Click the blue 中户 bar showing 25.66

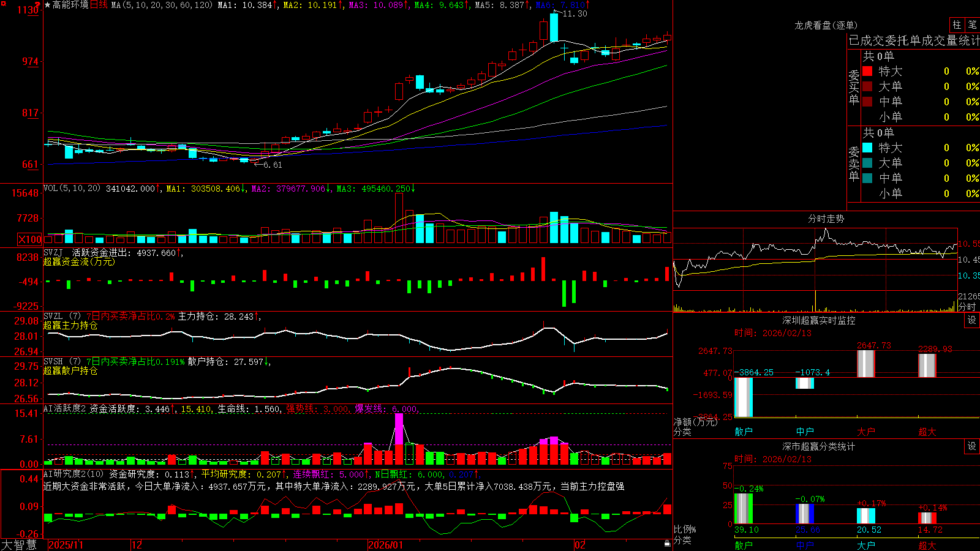[805, 514]
